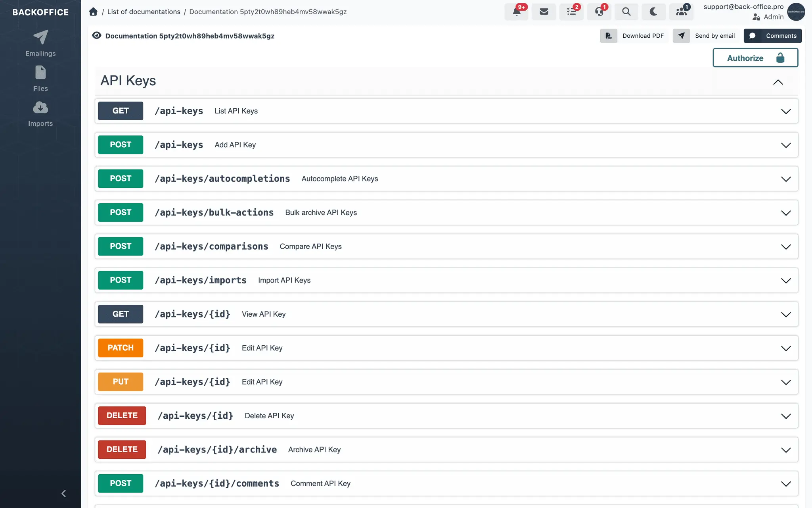Toggle dark mode with the moon icon
This screenshot has width=812, height=508.
(653, 12)
